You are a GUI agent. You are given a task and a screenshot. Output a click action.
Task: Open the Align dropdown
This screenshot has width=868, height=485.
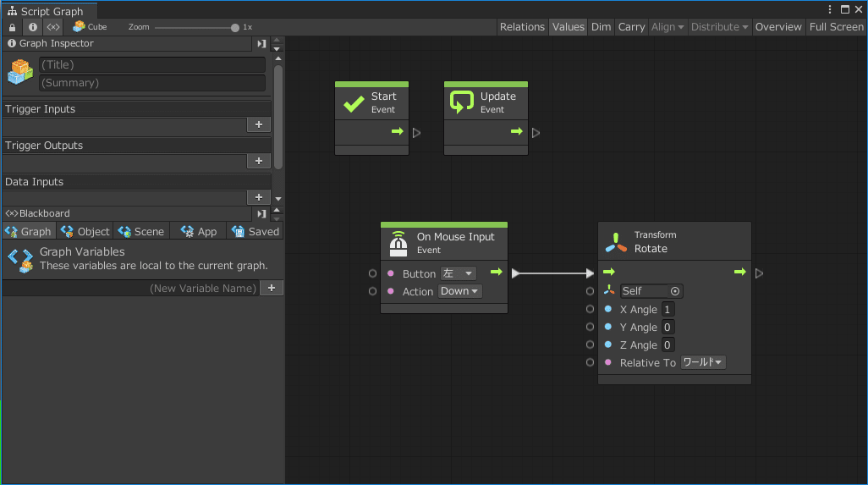(667, 26)
